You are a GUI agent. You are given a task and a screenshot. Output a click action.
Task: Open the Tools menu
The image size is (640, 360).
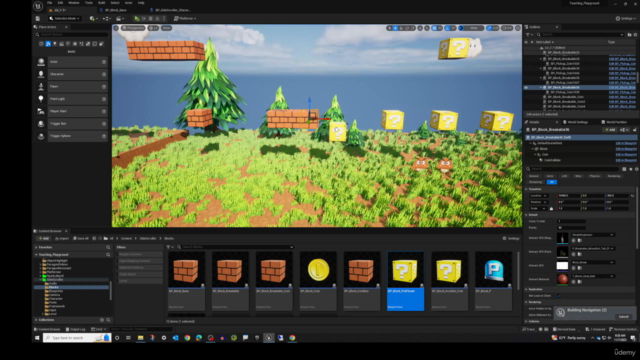tap(89, 3)
